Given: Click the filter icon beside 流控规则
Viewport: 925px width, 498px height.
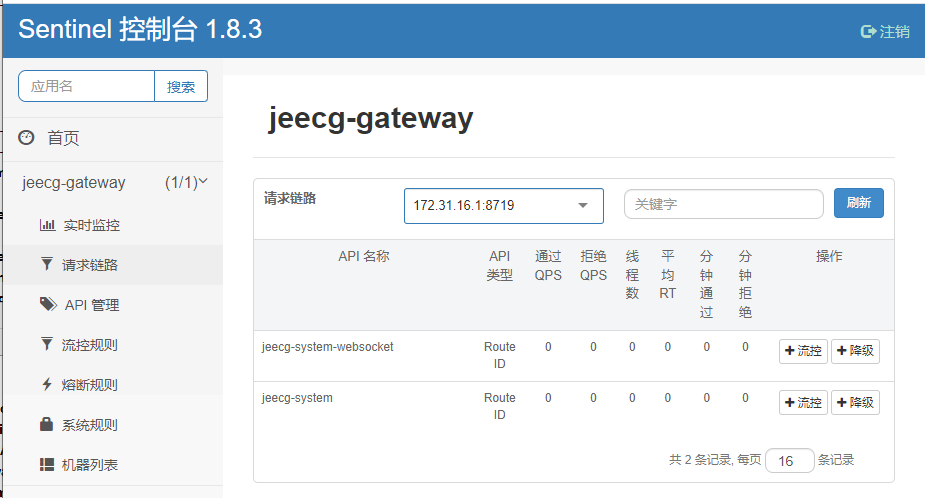Looking at the screenshot, I should point(47,345).
